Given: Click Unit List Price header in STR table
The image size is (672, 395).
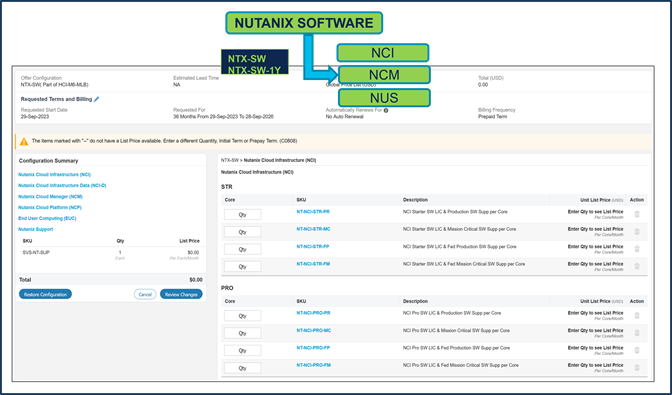Looking at the screenshot, I should click(602, 200).
